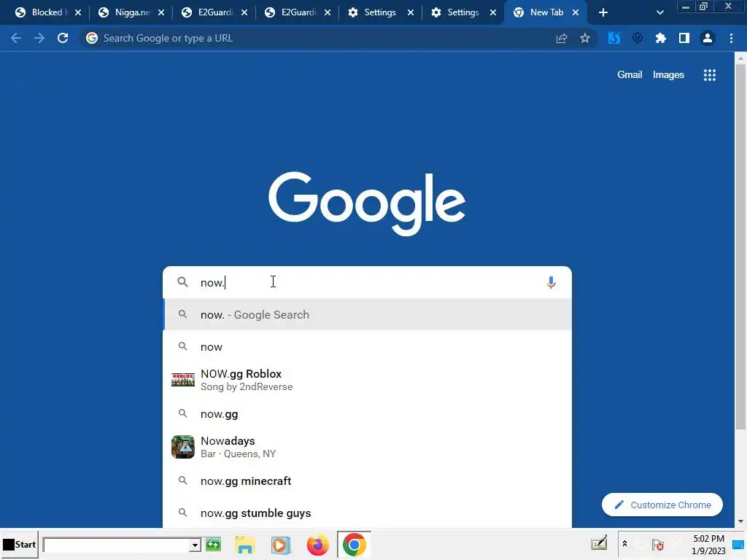This screenshot has width=747, height=560.
Task: Select the plain 'now' suggestion
Action: (x=368, y=346)
